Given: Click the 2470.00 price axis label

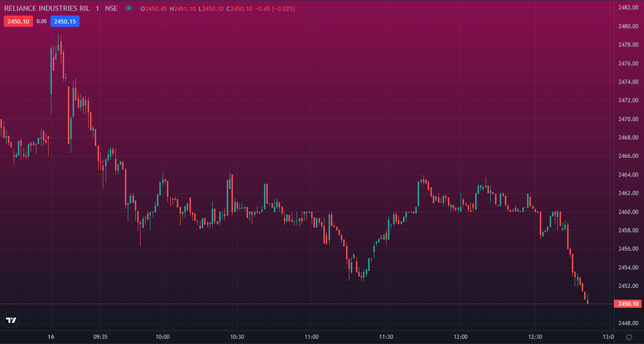Looking at the screenshot, I should [628, 119].
